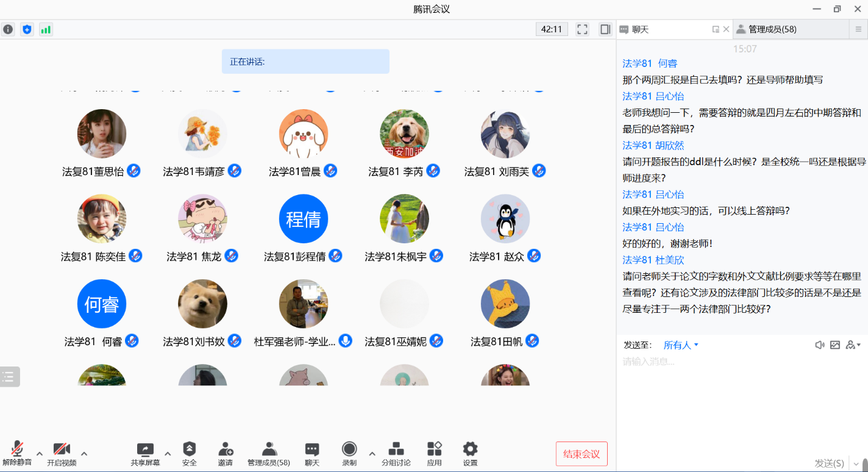868x472 pixels.
Task: Click the blue security shield icon
Action: [x=27, y=29]
